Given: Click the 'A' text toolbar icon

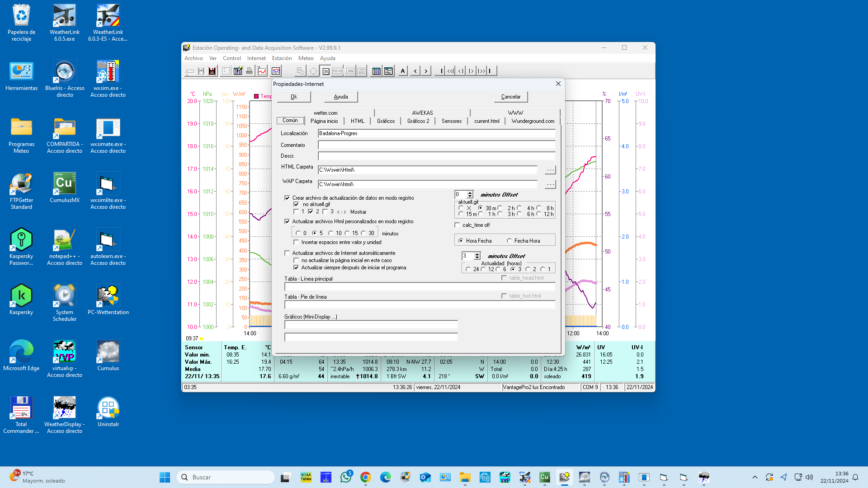Looking at the screenshot, I should point(403,71).
